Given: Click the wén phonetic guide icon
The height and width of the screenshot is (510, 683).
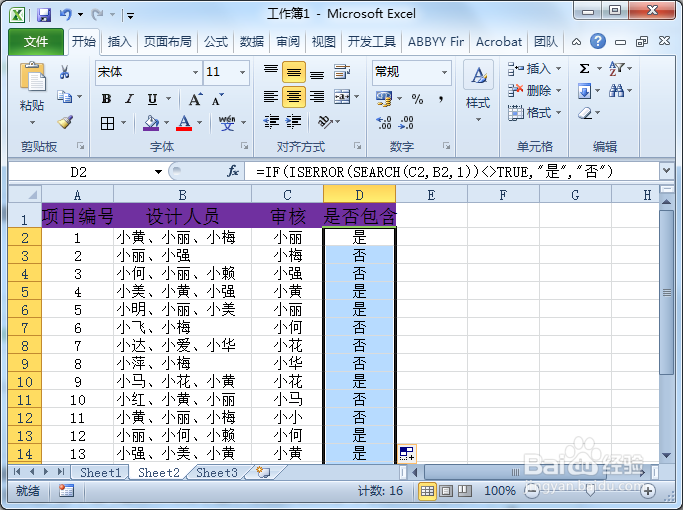Looking at the screenshot, I should point(227,123).
